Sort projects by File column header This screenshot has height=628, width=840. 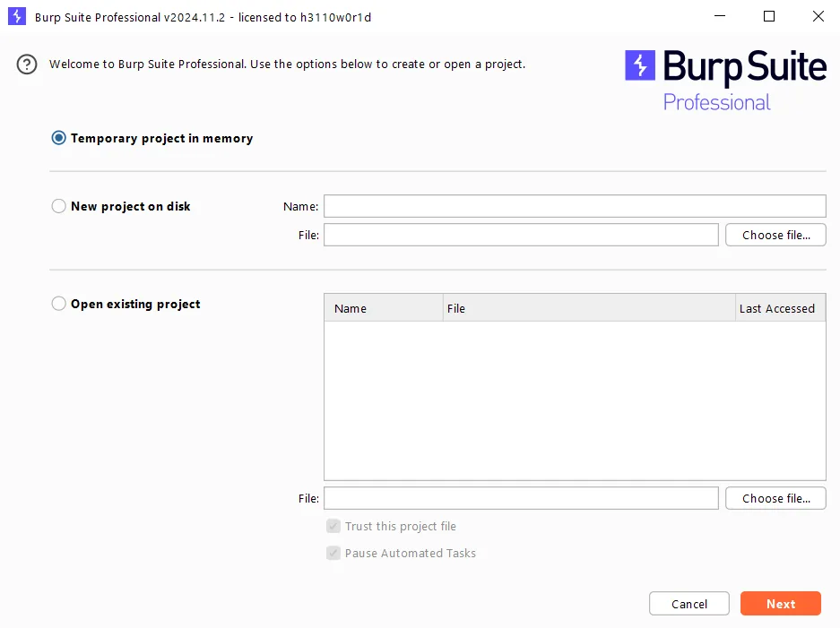point(589,308)
